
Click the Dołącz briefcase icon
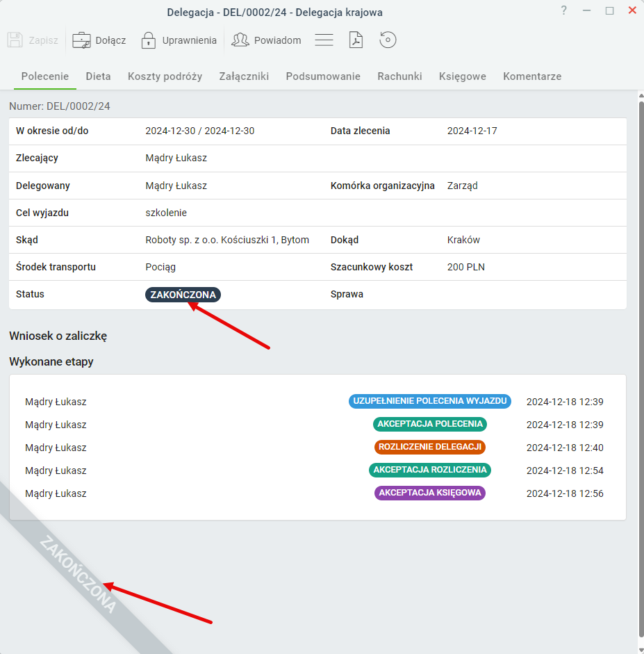(x=81, y=40)
